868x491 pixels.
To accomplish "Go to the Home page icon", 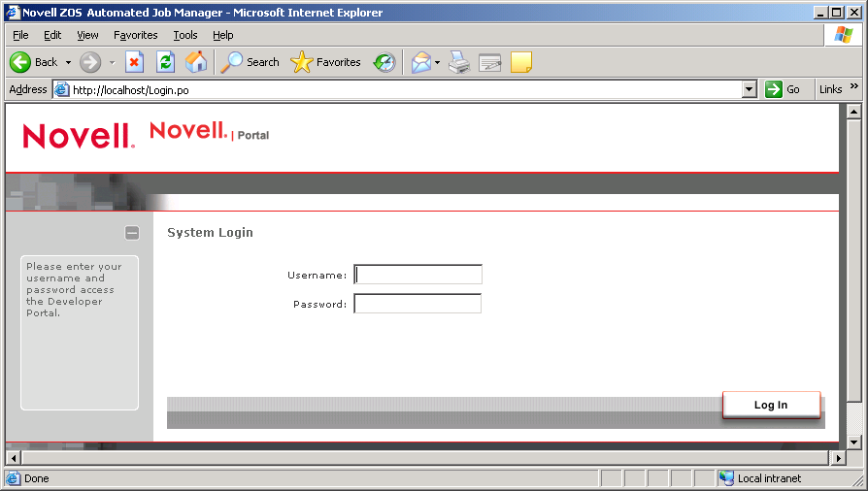I will tap(196, 62).
